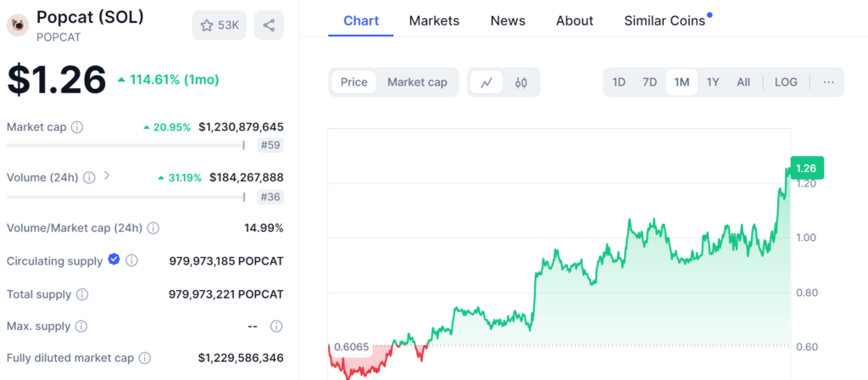Select the 7D time range button
868x380 pixels.
(x=649, y=82)
